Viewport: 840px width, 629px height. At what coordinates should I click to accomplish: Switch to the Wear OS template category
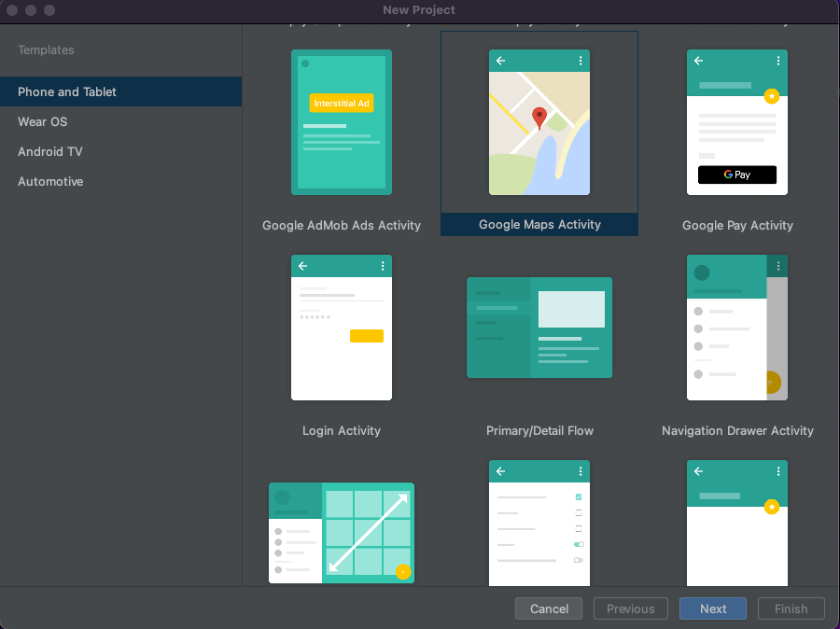pos(44,121)
